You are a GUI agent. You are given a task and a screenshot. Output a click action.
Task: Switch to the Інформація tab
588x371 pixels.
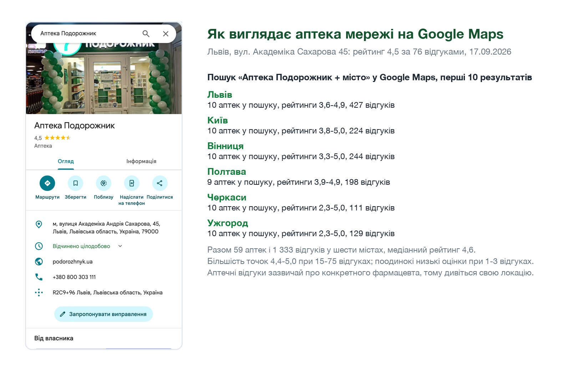tap(141, 161)
